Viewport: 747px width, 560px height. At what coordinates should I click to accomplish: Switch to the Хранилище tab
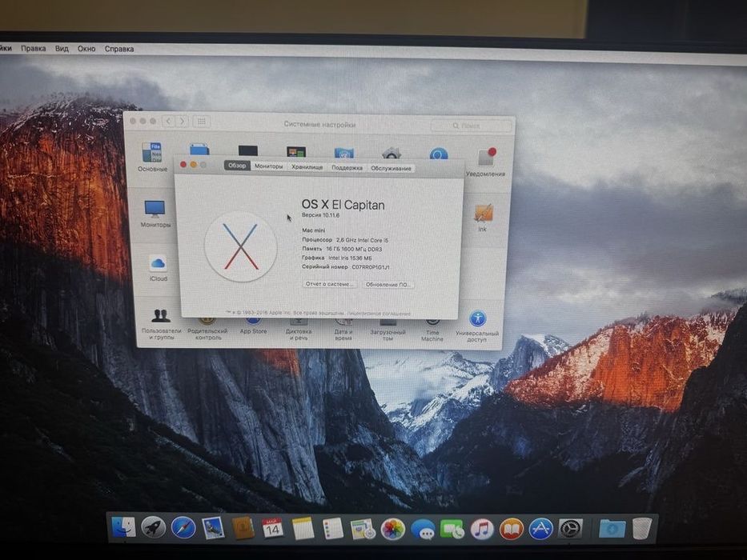click(x=307, y=167)
